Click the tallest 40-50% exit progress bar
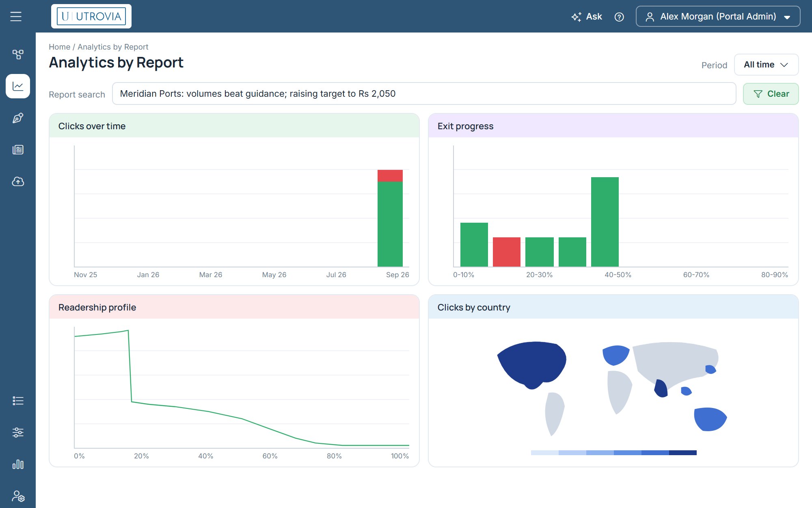812x508 pixels. click(x=605, y=222)
